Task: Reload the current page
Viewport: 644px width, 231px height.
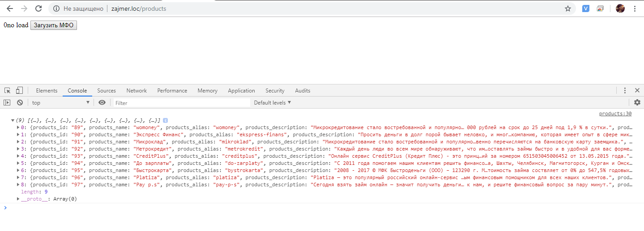Action: pyautogui.click(x=38, y=8)
